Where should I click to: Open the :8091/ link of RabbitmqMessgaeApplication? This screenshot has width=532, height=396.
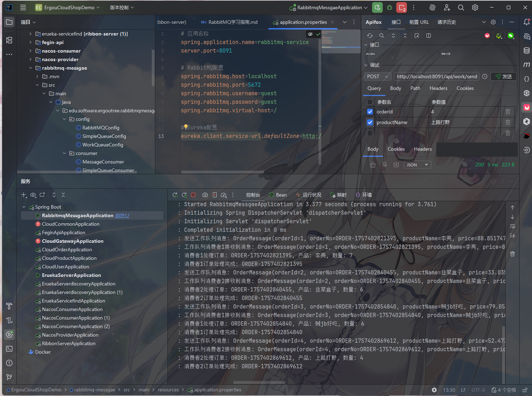(122, 215)
